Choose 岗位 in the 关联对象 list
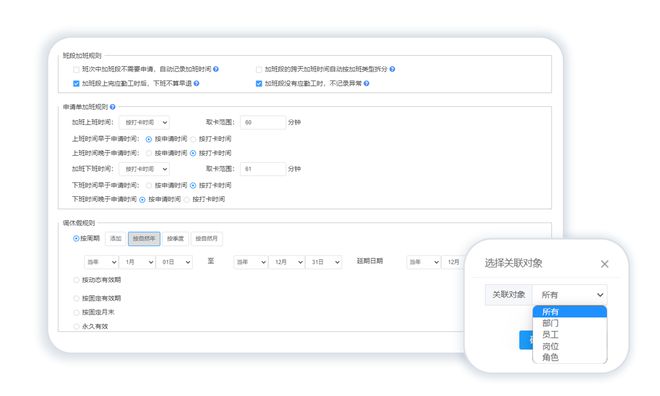This screenshot has height=396, width=660. (x=570, y=346)
